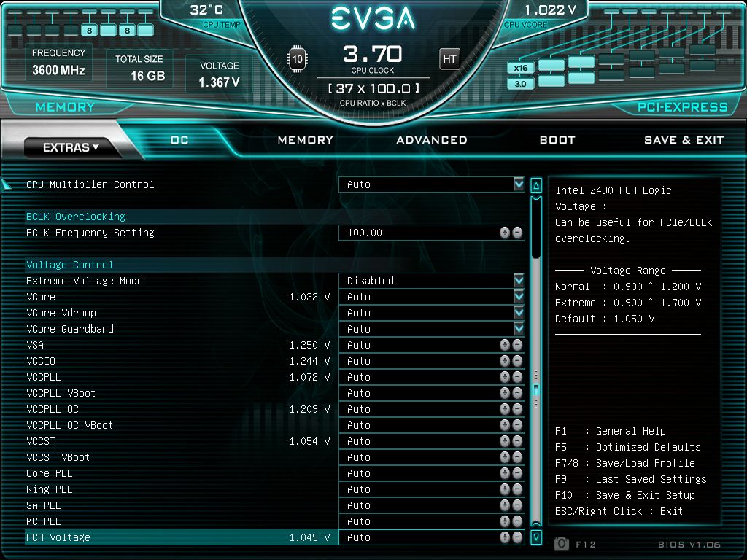The height and width of the screenshot is (560, 747).
Task: Click minus icon on VCCST row
Action: click(517, 441)
